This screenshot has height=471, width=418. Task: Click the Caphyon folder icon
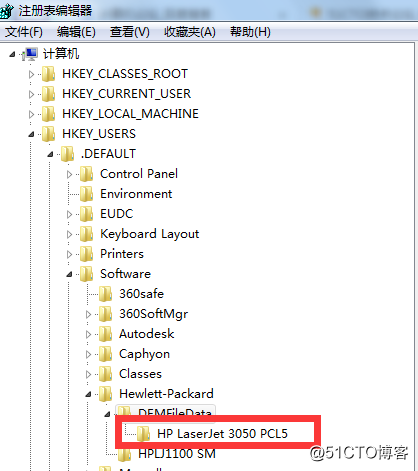106,354
